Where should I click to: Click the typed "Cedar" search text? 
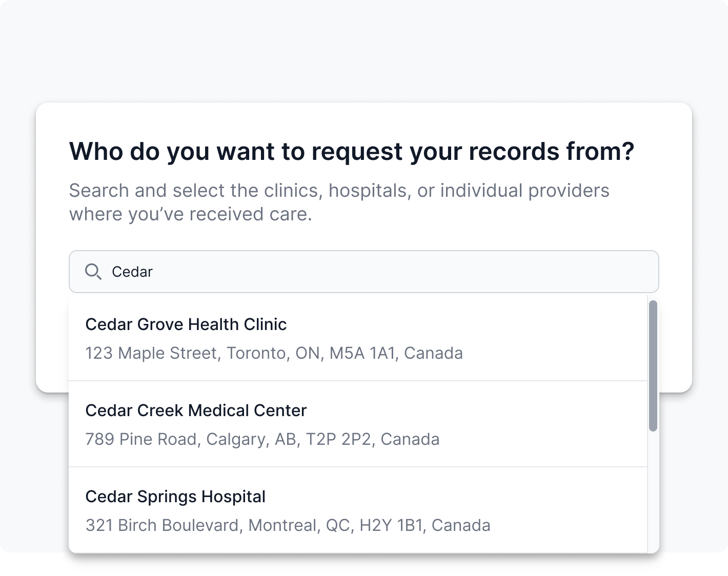(132, 272)
